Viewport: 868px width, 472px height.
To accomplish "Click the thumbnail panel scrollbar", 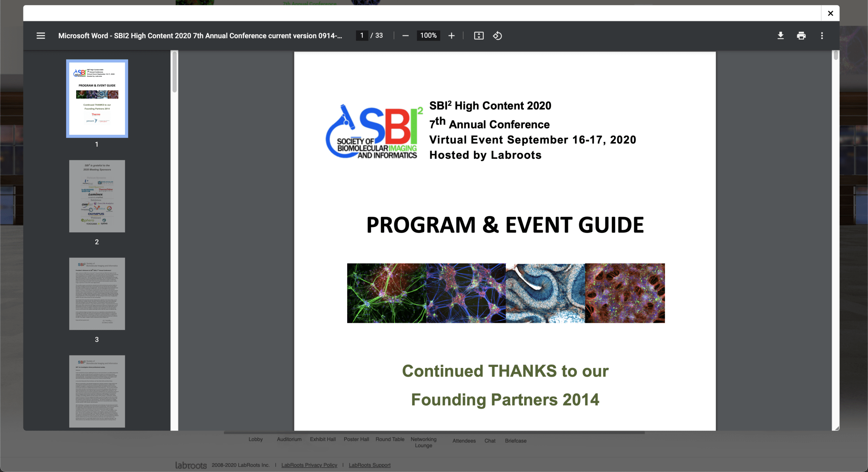I will point(175,72).
